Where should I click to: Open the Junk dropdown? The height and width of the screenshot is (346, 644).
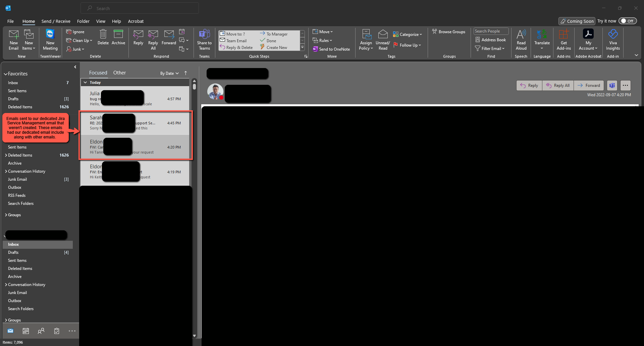click(75, 49)
